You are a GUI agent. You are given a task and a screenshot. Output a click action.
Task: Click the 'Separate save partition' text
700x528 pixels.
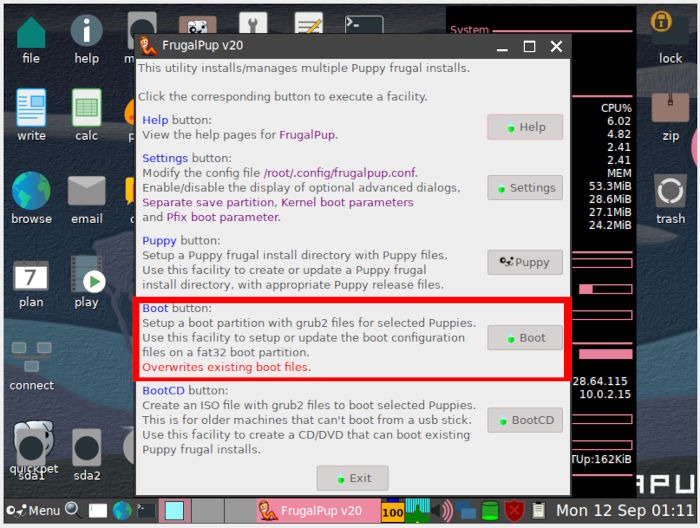(x=208, y=202)
